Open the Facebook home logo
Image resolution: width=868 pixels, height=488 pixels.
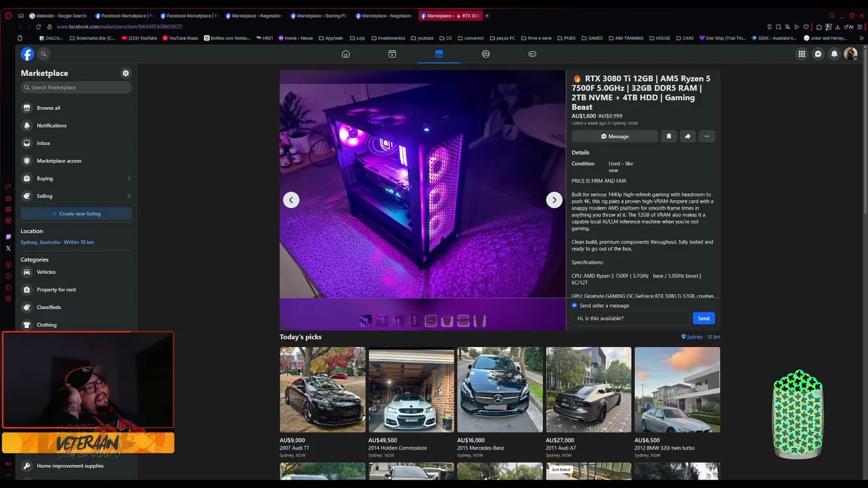[27, 54]
